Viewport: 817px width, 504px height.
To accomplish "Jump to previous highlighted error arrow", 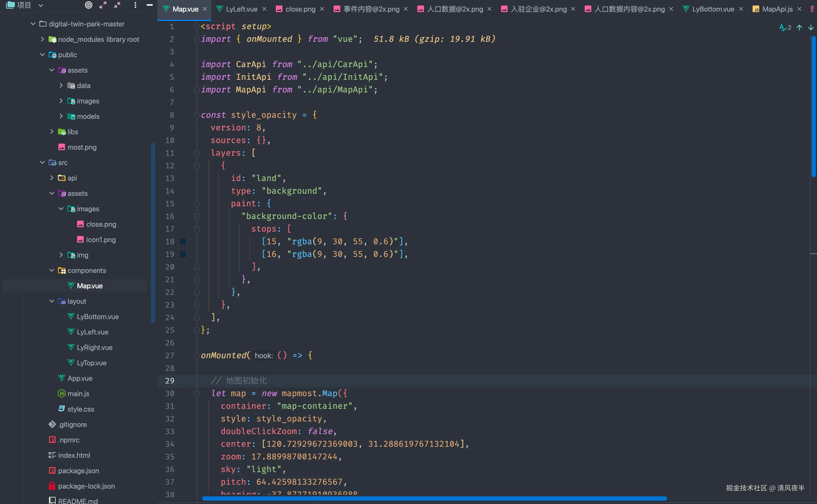I will 799,28.
